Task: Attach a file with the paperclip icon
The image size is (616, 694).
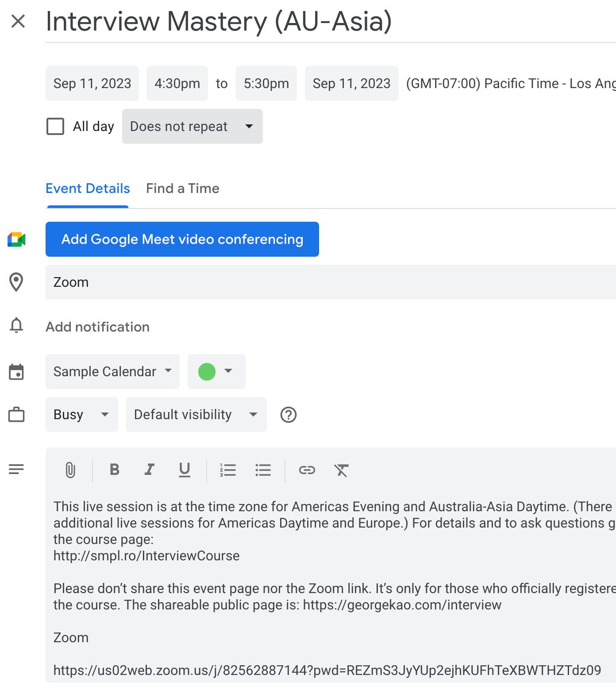Action: (x=70, y=470)
